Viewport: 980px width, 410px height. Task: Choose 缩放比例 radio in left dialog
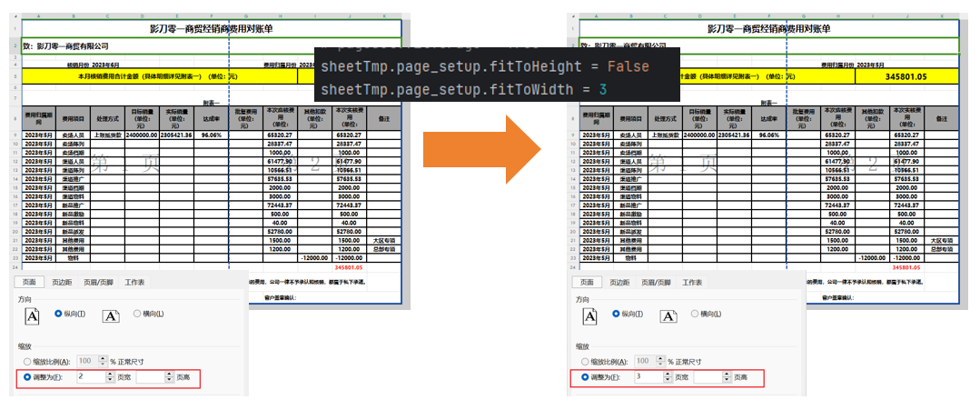point(28,361)
